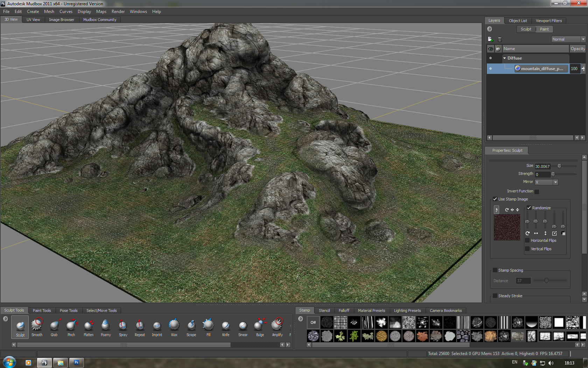
Task: Click the Sculpt layers button
Action: point(526,29)
